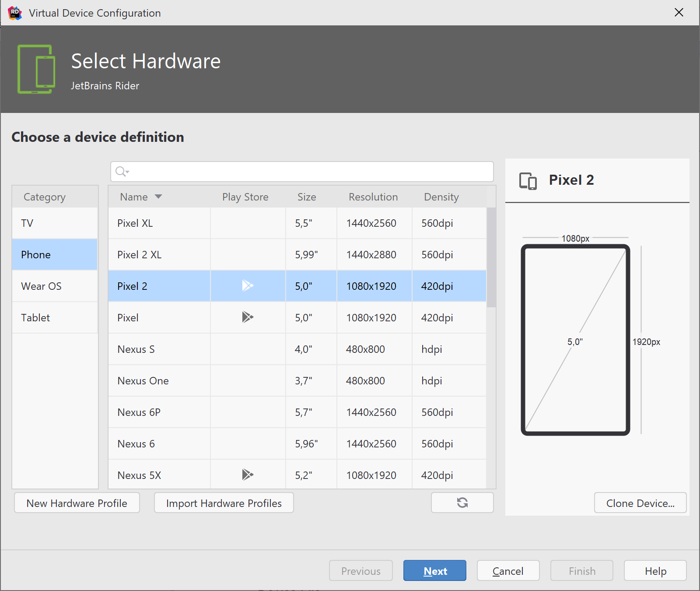
Task: Click the 5,96" size cell
Action: (x=311, y=444)
